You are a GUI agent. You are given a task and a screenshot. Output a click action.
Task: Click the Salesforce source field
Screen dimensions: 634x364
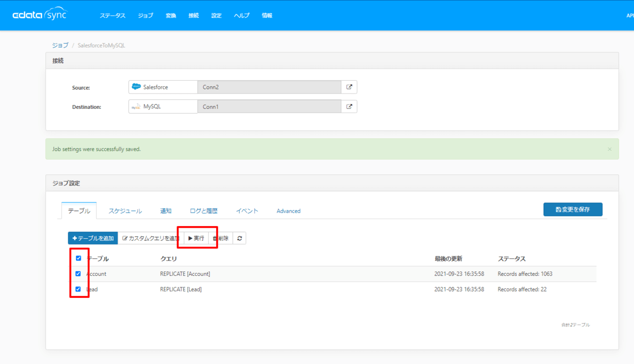click(x=163, y=87)
